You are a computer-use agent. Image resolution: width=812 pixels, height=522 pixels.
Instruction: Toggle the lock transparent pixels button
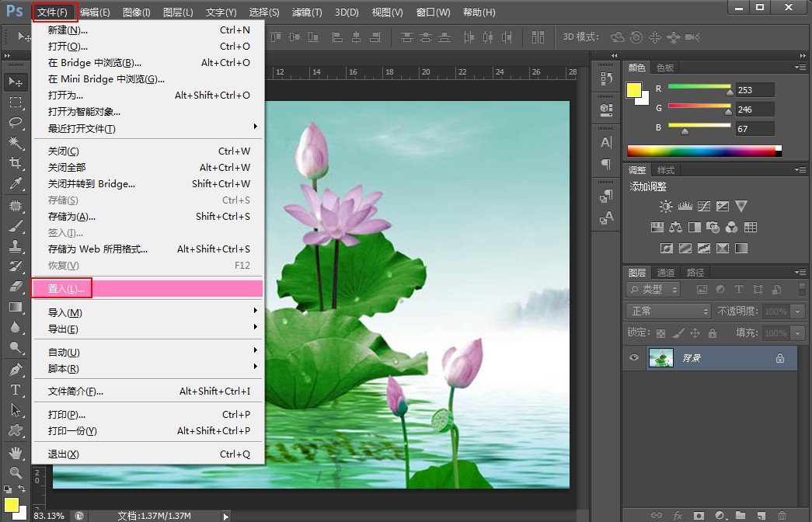660,333
